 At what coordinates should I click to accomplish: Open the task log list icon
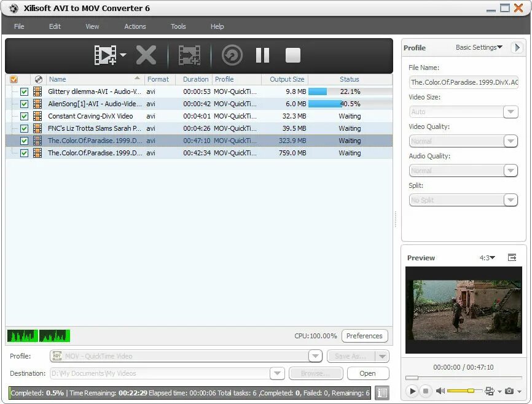[x=382, y=393]
